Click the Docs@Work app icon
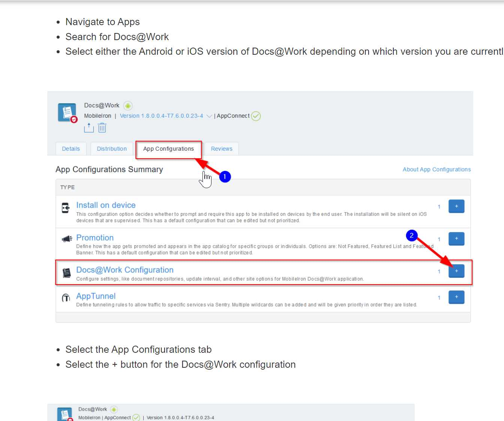The image size is (504, 421). 67,112
